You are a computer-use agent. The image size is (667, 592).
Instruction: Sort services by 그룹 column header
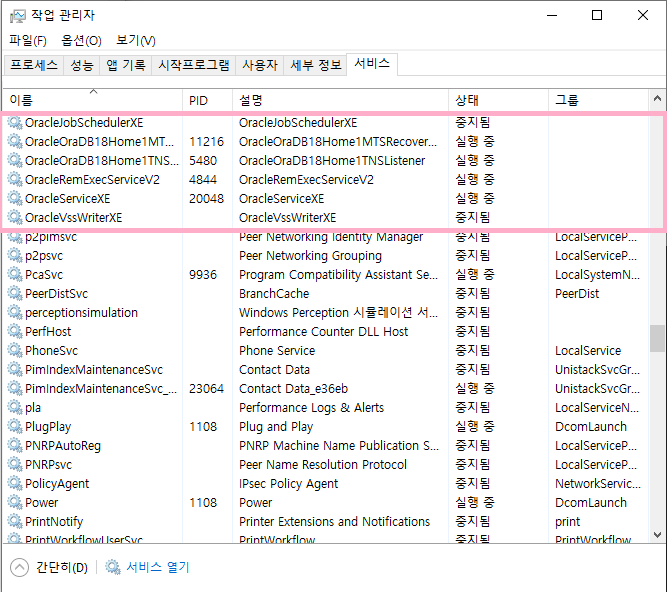click(x=599, y=100)
